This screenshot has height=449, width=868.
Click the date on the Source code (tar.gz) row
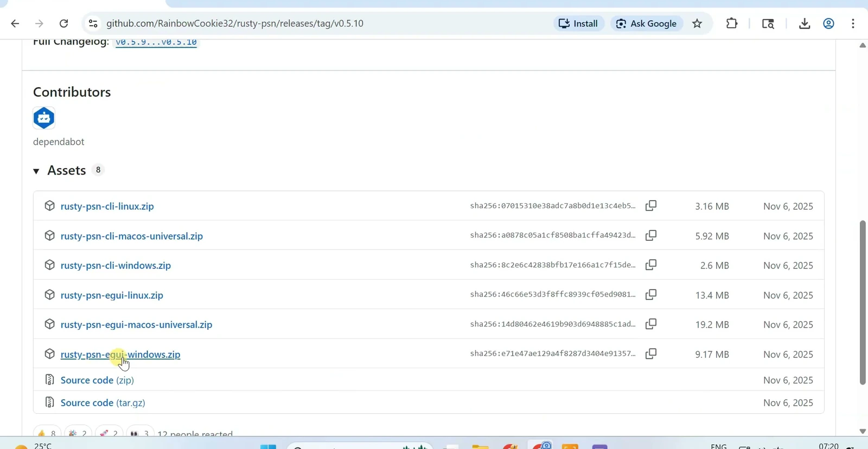[788, 403]
